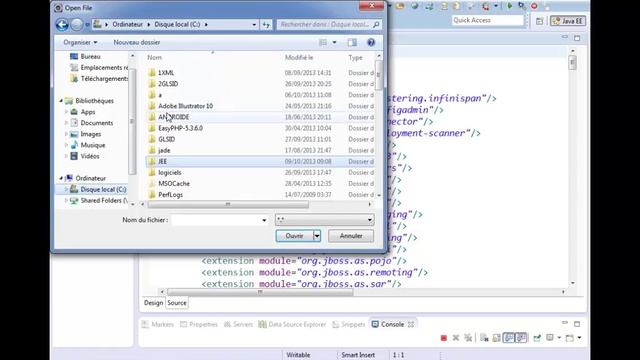Remove the launch with the Console X icon
This screenshot has width=640, height=360.
pos(456,338)
